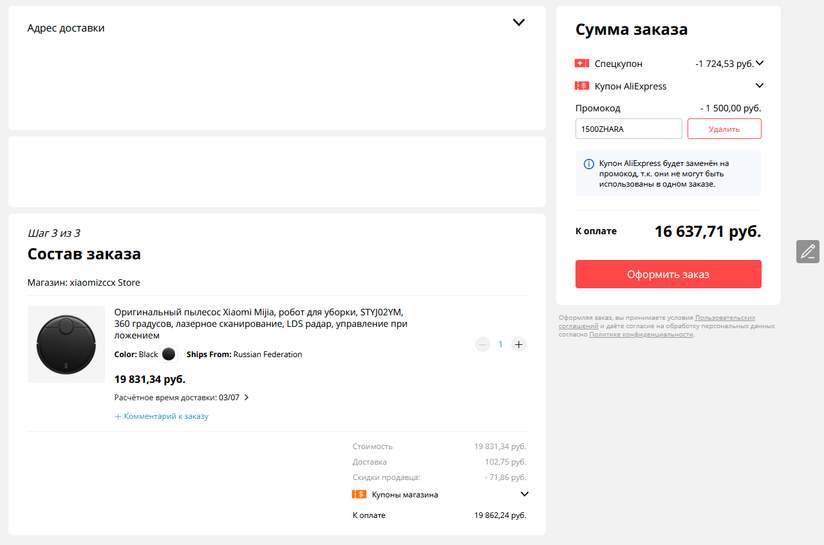The width and height of the screenshot is (824, 545).
Task: Open the Политике конфиденциальности link
Action: tap(640, 334)
